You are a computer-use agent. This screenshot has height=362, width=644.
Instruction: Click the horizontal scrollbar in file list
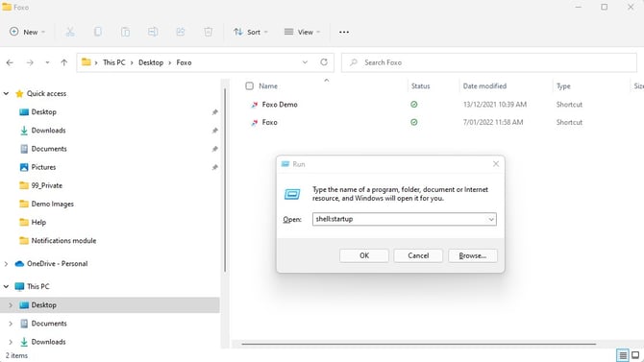[x=419, y=344]
